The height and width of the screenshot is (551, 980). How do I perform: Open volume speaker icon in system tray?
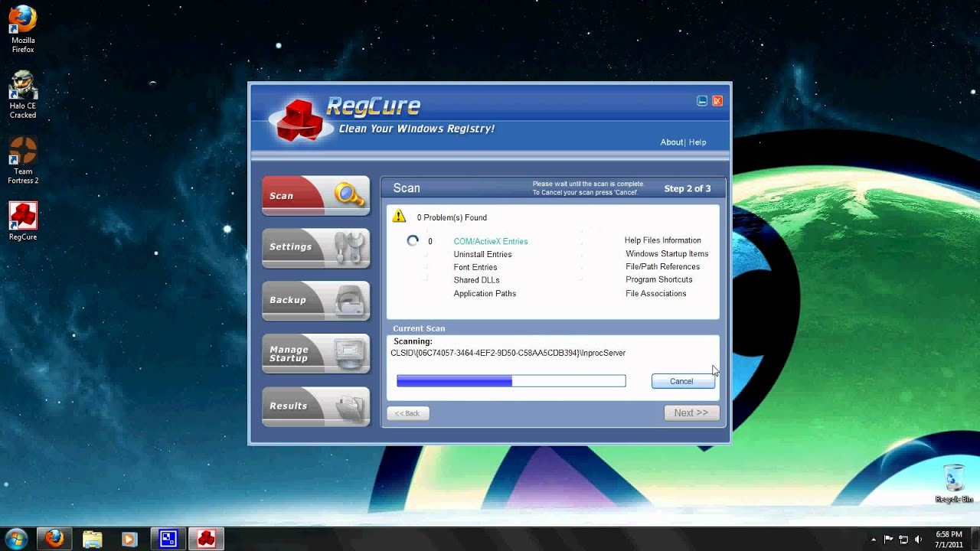[918, 539]
